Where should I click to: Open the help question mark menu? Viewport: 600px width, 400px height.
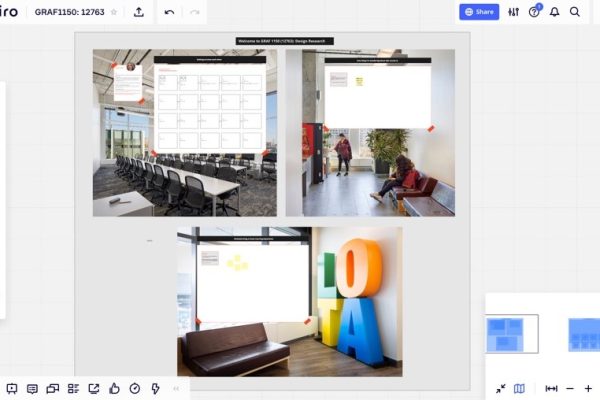pos(534,12)
